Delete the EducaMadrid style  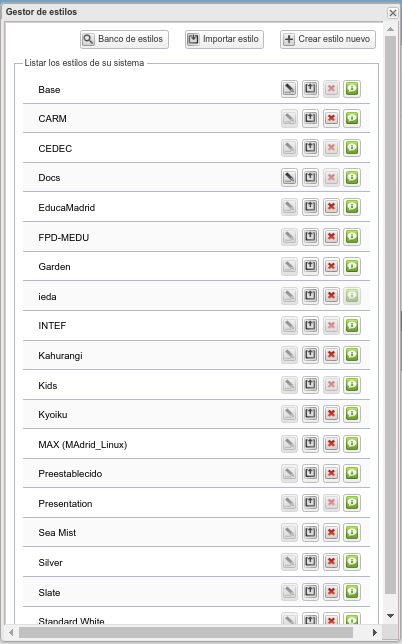point(331,207)
